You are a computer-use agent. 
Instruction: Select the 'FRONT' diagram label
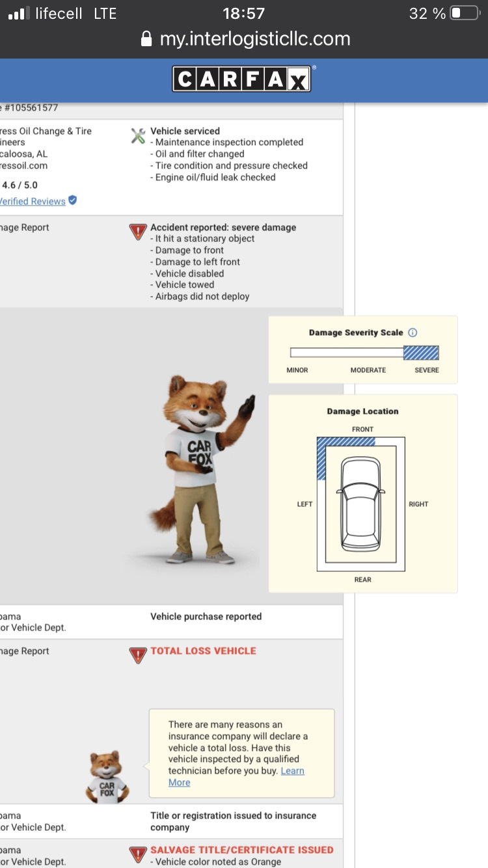pyautogui.click(x=363, y=429)
